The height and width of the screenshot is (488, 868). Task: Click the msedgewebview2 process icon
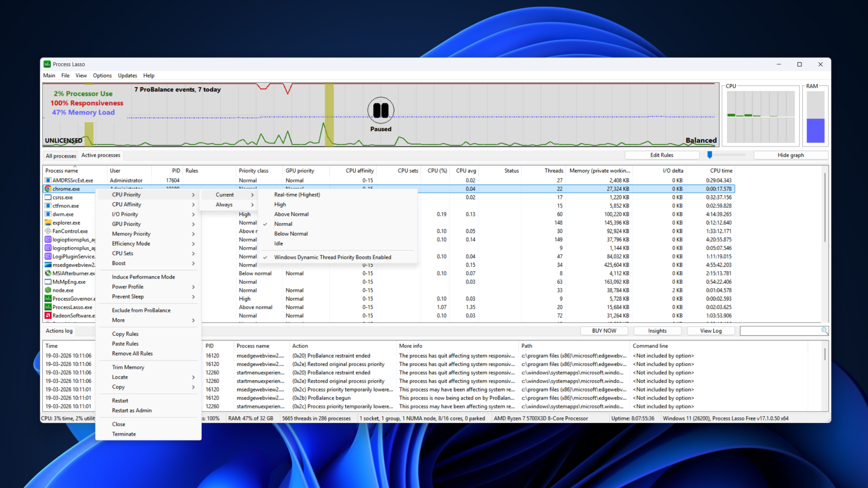(48, 265)
